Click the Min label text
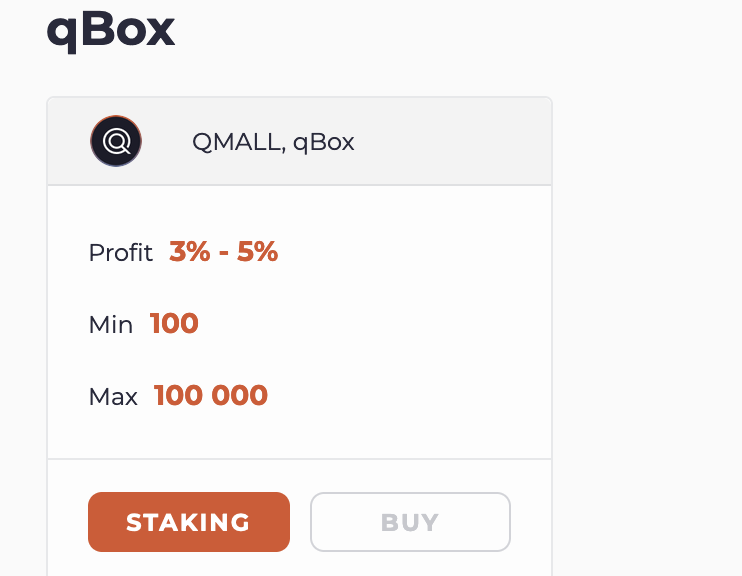 pyautogui.click(x=111, y=325)
